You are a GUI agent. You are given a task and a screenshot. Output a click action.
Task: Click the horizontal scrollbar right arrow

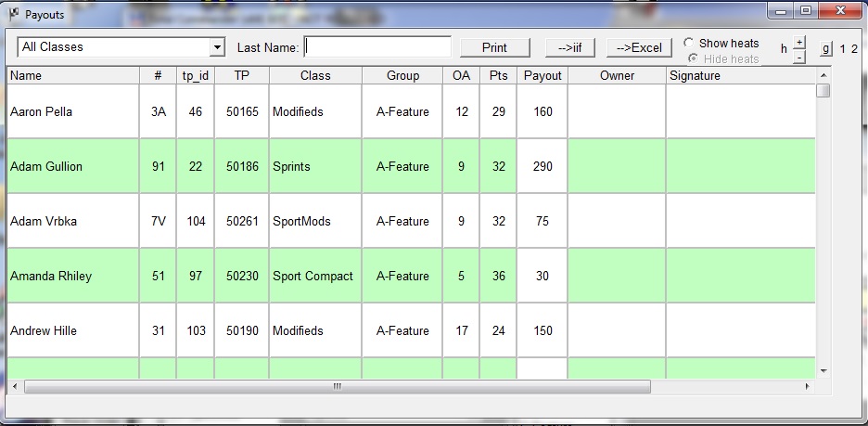pos(808,385)
